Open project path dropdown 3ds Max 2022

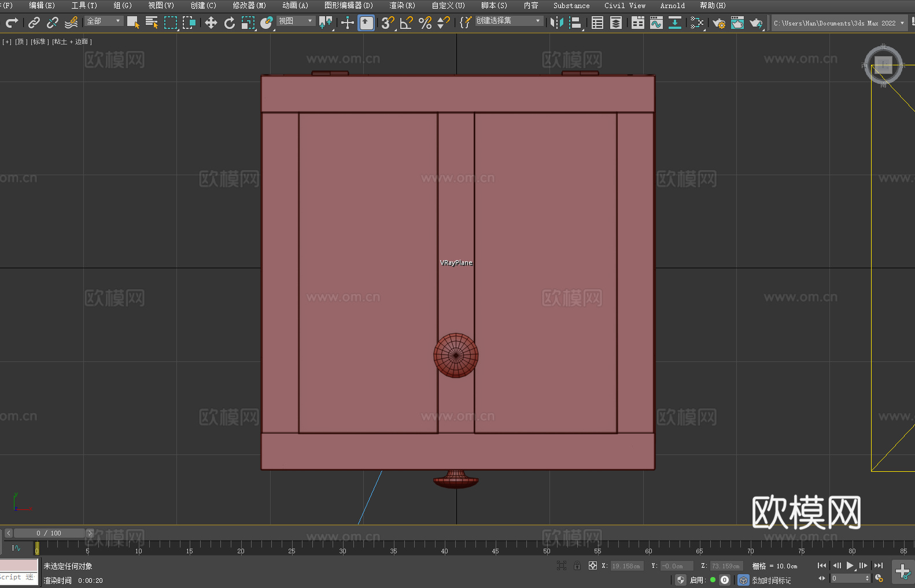pyautogui.click(x=839, y=23)
